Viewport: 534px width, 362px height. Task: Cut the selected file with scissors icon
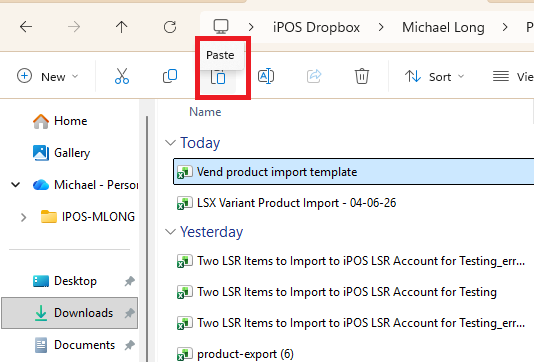pos(122,76)
